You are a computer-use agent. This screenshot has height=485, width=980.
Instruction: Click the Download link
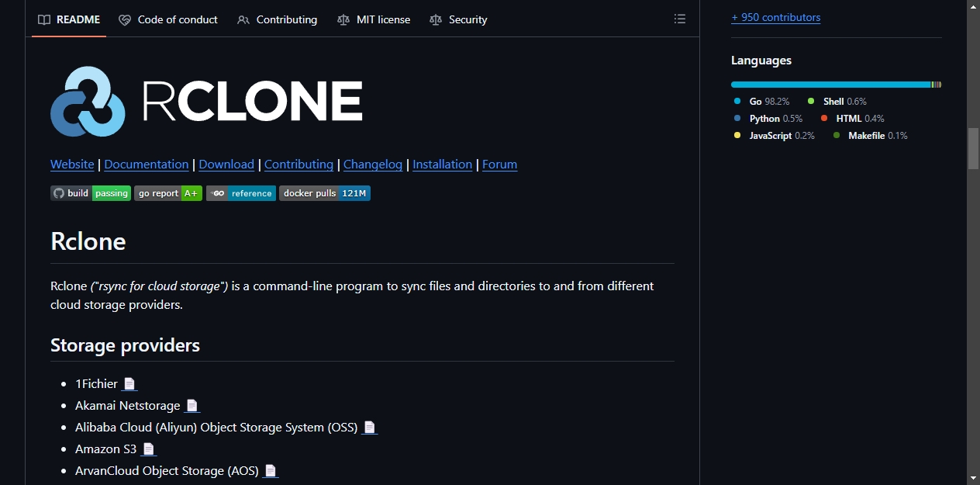click(x=226, y=165)
